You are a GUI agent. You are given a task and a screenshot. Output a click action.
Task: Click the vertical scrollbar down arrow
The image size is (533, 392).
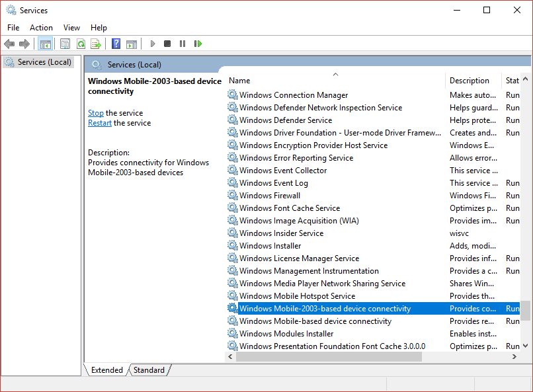tap(526, 346)
